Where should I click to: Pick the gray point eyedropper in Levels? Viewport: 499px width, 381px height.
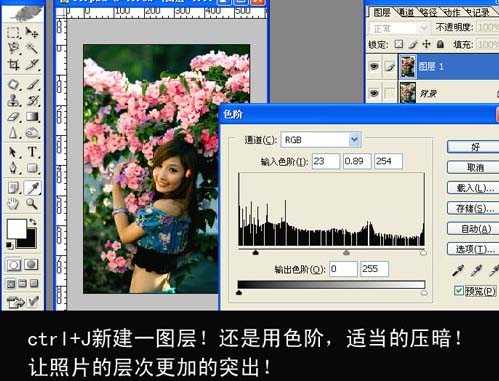click(476, 270)
